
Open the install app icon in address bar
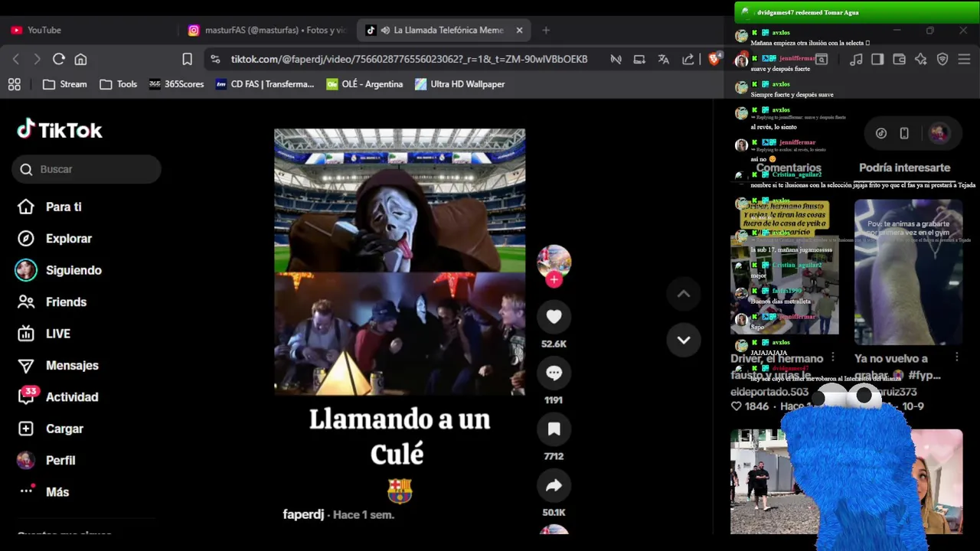tap(639, 59)
